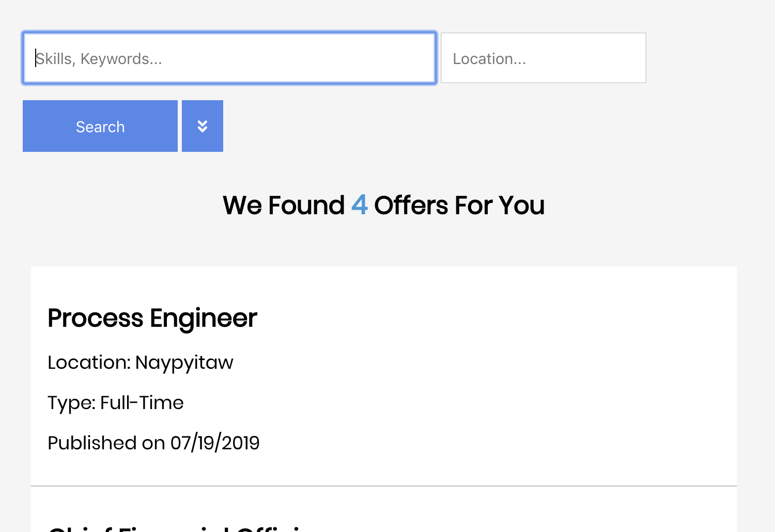Select the city name Naypyitaw
The image size is (775, 532).
[184, 363]
